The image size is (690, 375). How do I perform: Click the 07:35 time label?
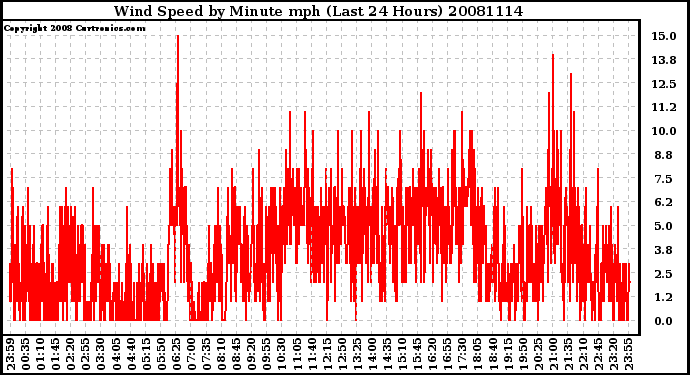click(206, 354)
